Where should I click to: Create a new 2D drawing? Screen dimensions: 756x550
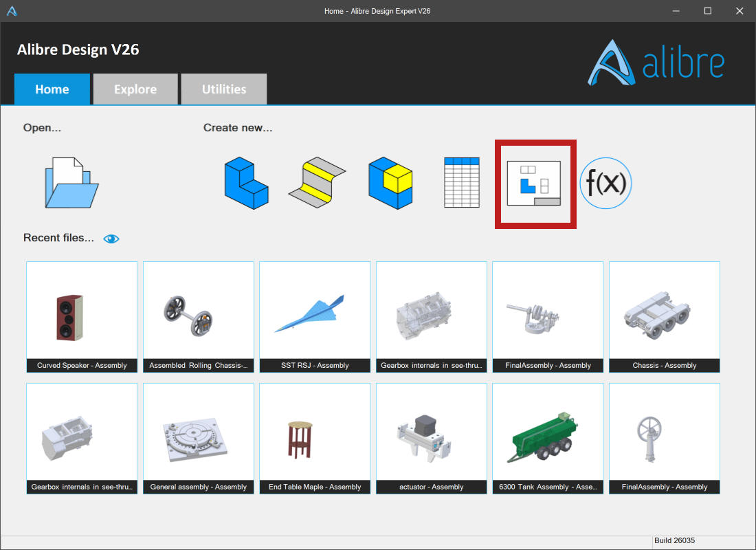pos(534,184)
